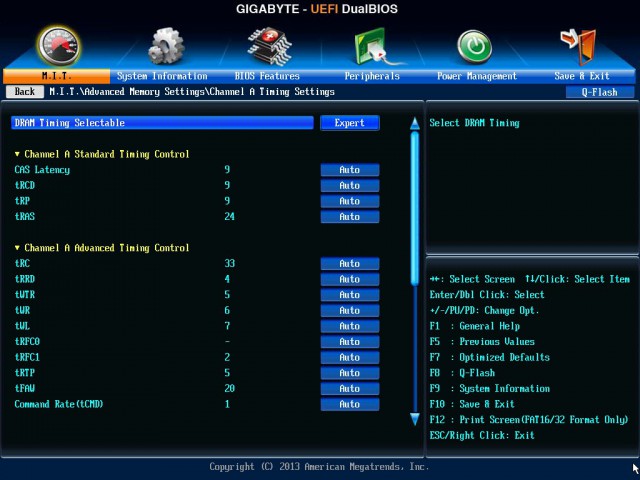The width and height of the screenshot is (640, 480).
Task: Change the tRRD Auto setting
Action: tap(350, 279)
